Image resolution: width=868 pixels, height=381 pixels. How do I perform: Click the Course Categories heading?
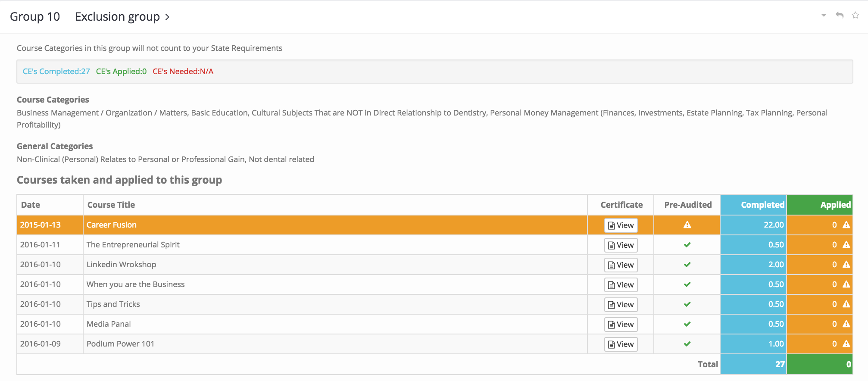click(x=53, y=100)
